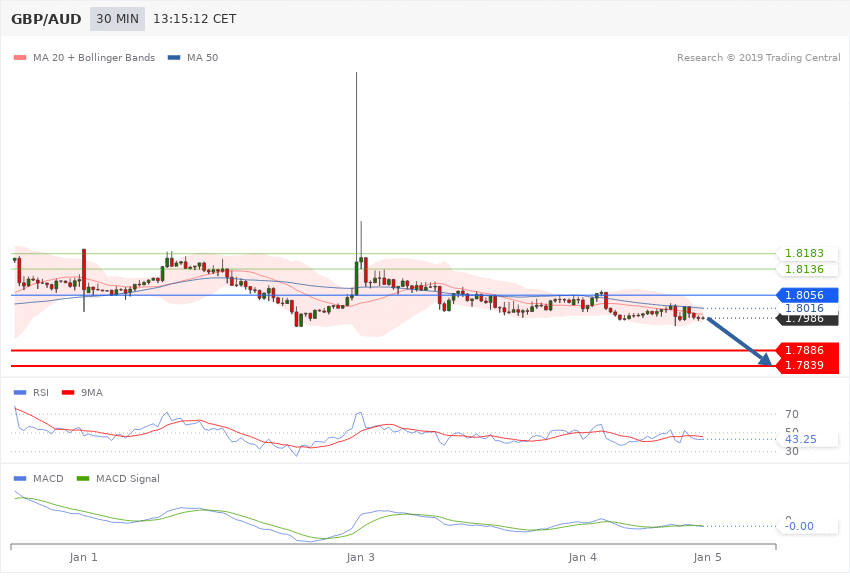Click the MACD Signal green legend swatch
Viewport: 850px width, 576px height.
click(83, 478)
